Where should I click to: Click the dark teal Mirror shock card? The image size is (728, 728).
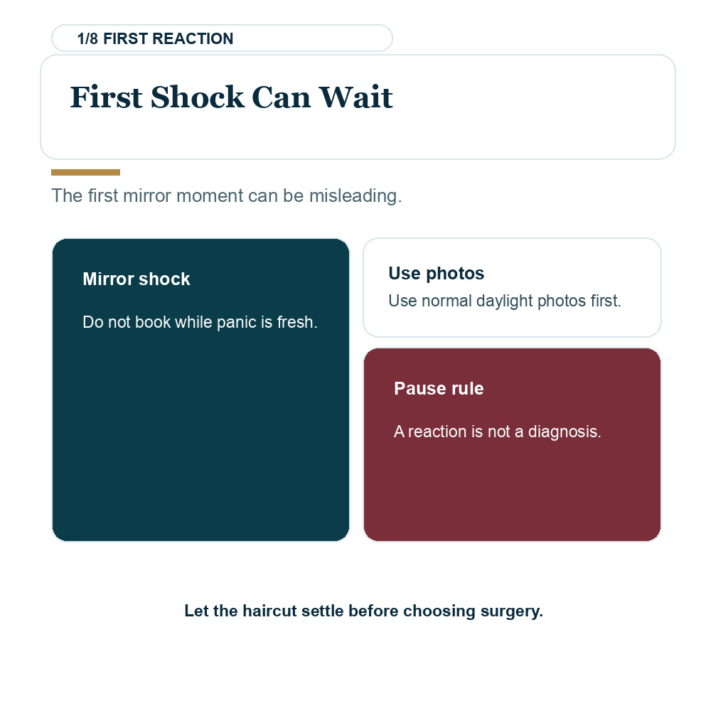pyautogui.click(x=200, y=390)
